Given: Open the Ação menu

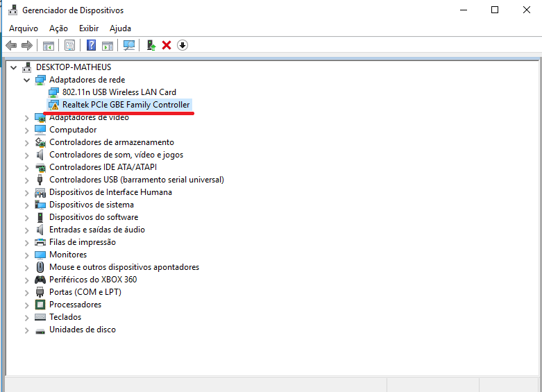Looking at the screenshot, I should pyautogui.click(x=58, y=28).
